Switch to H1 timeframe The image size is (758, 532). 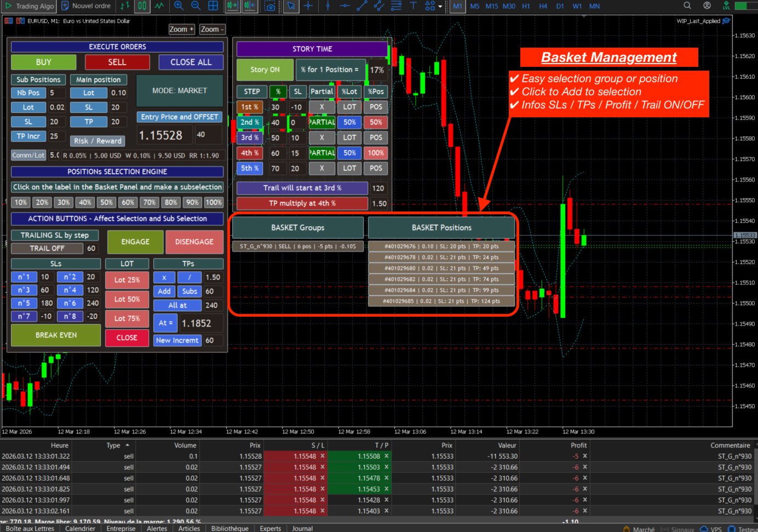pyautogui.click(x=526, y=6)
